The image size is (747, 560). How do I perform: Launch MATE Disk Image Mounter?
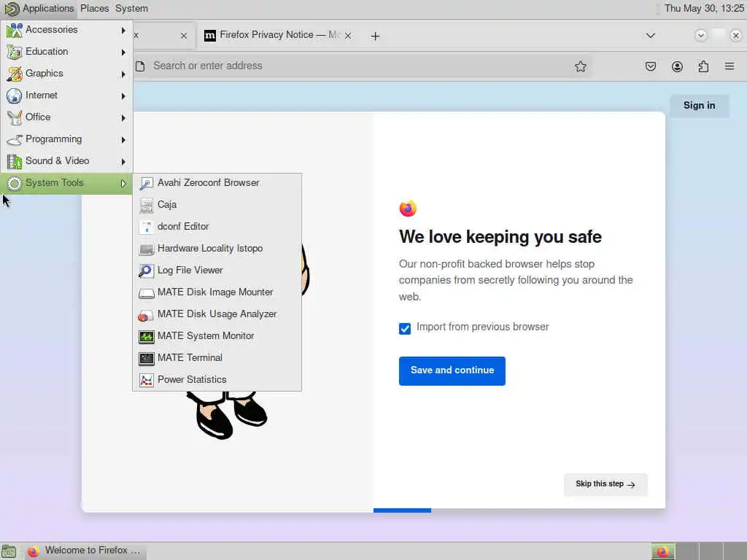tap(217, 292)
